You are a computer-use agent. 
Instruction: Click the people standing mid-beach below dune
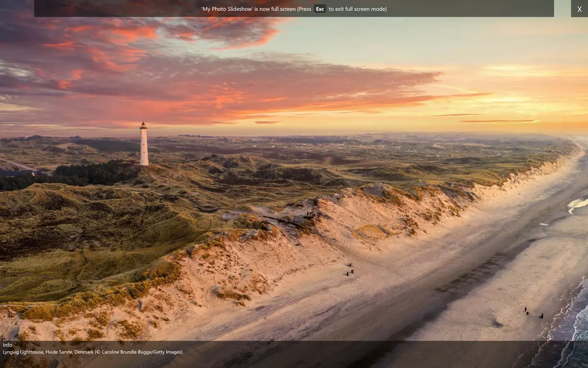tap(349, 270)
